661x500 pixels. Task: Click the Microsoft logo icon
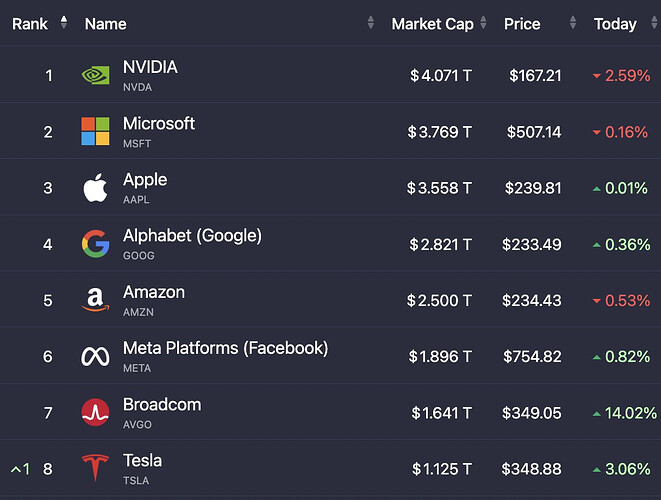(95, 131)
